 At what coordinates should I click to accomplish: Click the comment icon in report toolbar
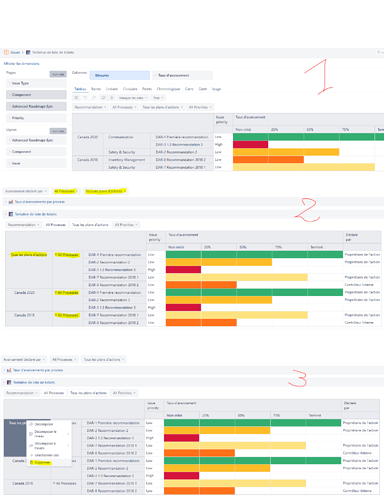click(103, 98)
